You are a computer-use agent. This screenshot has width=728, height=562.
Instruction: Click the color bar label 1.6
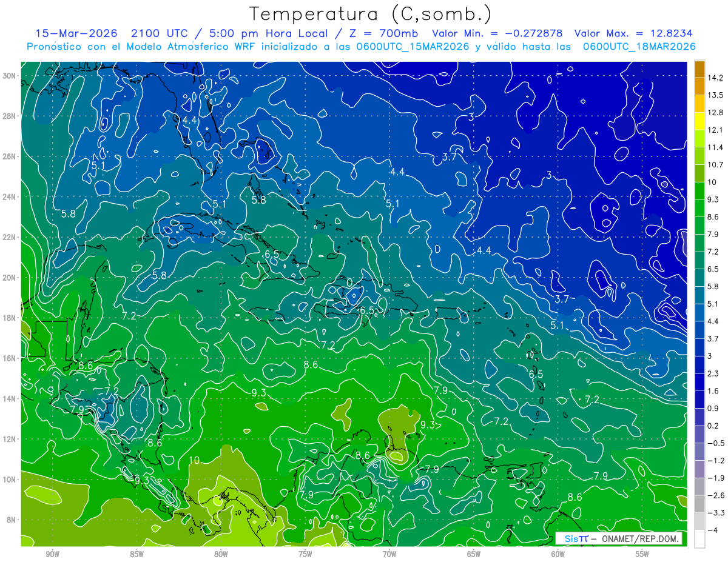[x=714, y=391]
